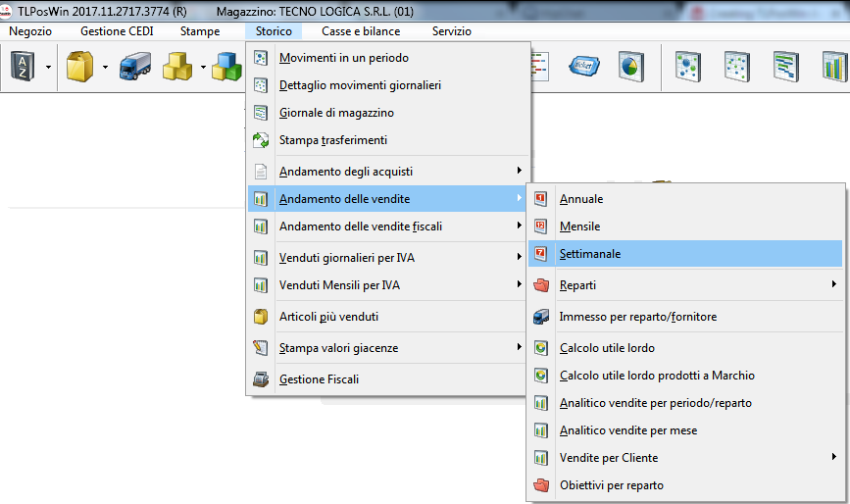Viewport: 850px width, 504px height.
Task: Click the bar chart icon at toolbar's right end
Action: pos(834,67)
